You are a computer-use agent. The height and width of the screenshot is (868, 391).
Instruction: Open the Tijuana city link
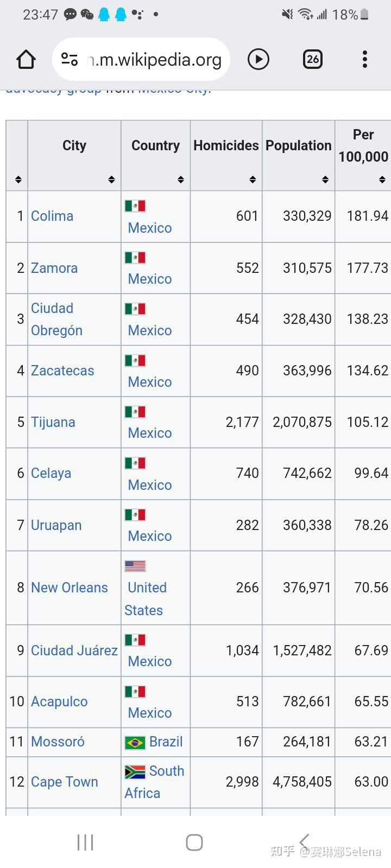[x=53, y=422]
